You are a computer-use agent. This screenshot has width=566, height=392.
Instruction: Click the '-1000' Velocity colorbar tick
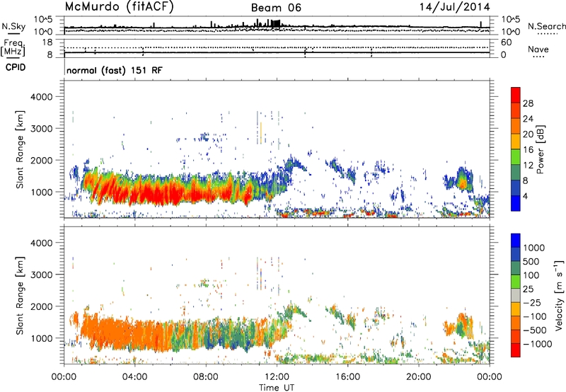[537, 344]
